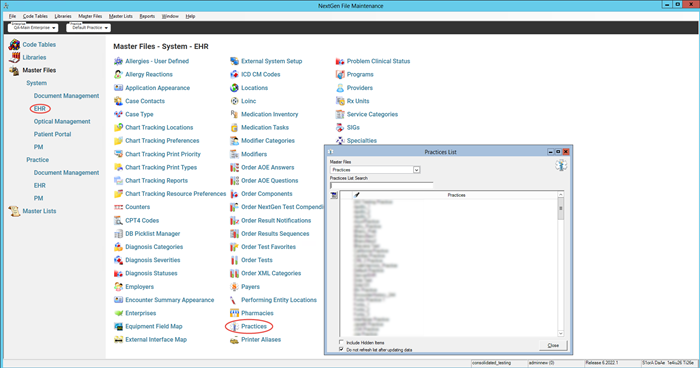Enable the Include Hidden Items checkbox
The width and height of the screenshot is (700, 368).
pos(342,343)
